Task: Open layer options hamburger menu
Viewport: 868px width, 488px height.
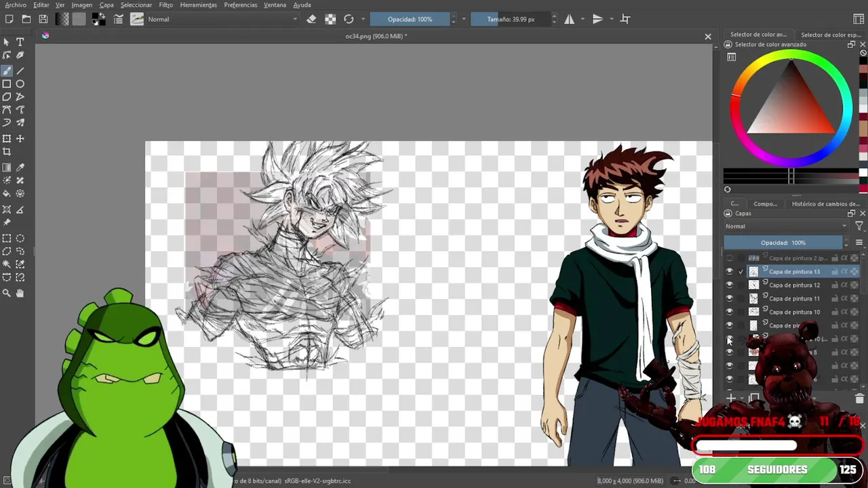Action: (x=859, y=243)
